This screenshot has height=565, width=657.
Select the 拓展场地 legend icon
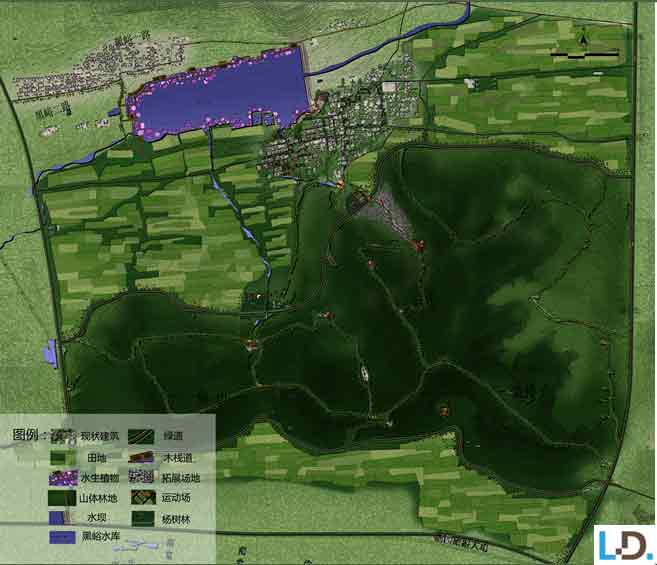pos(140,477)
